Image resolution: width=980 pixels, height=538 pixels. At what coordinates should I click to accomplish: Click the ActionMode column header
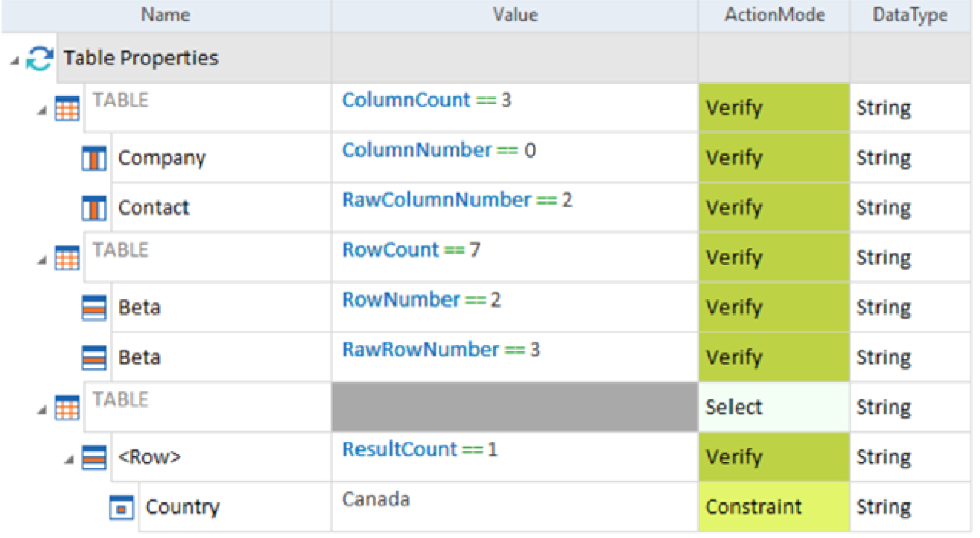774,15
